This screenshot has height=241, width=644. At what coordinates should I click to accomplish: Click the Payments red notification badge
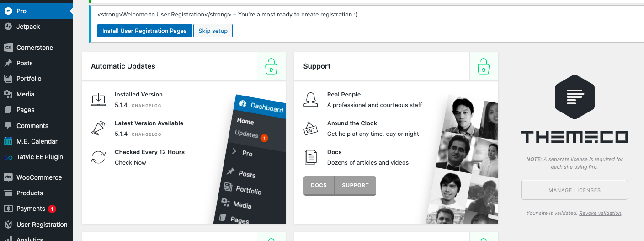[52, 209]
